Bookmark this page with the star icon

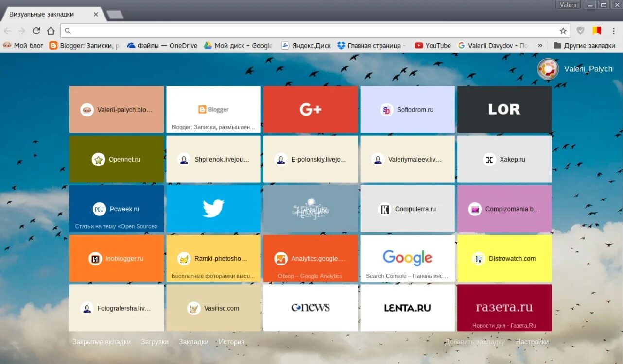click(563, 31)
